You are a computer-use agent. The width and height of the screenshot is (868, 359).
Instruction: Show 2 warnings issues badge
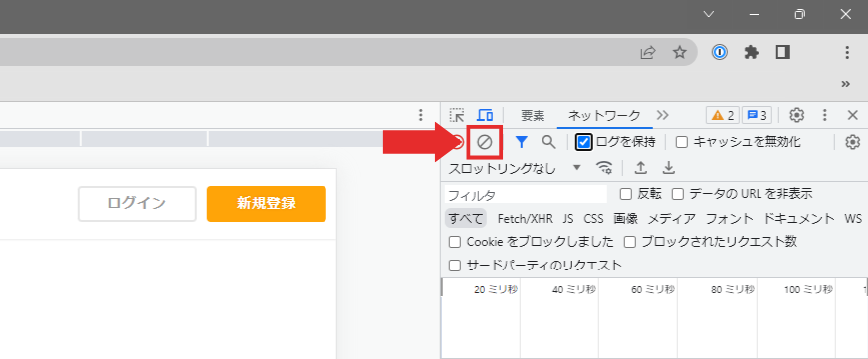723,115
